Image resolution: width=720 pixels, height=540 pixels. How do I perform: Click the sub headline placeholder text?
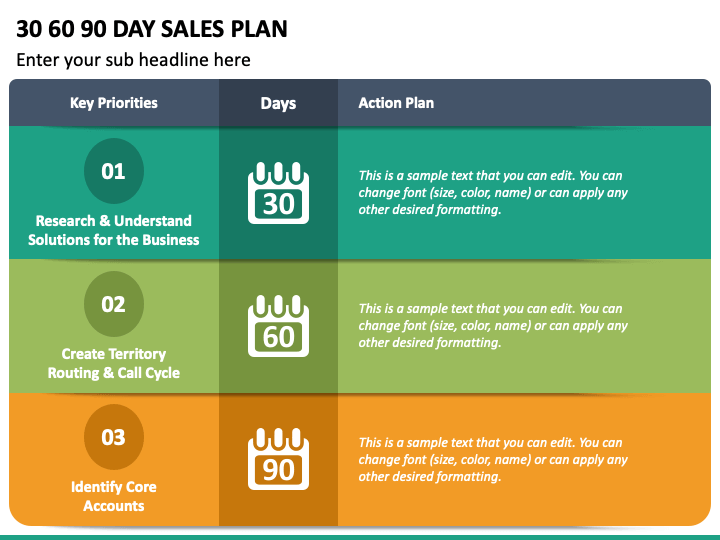point(134,60)
